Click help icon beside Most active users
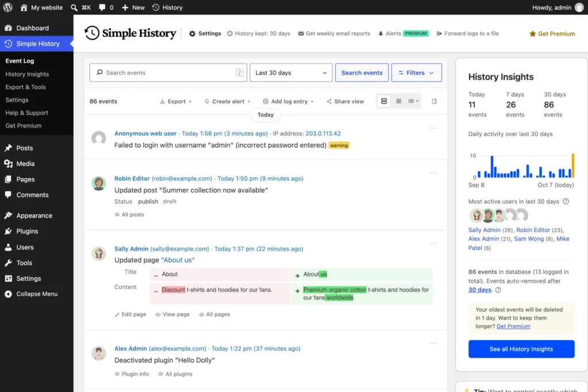588x392 pixels. coord(566,202)
